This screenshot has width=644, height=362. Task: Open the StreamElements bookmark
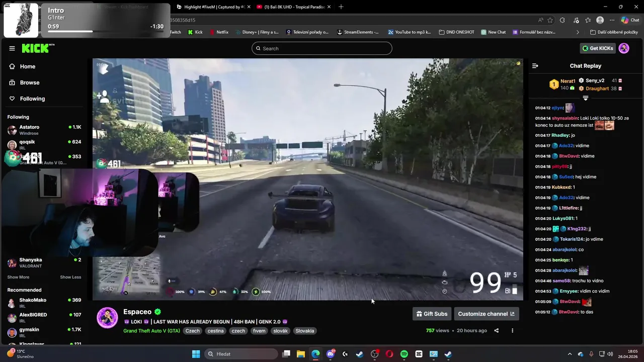click(358, 32)
